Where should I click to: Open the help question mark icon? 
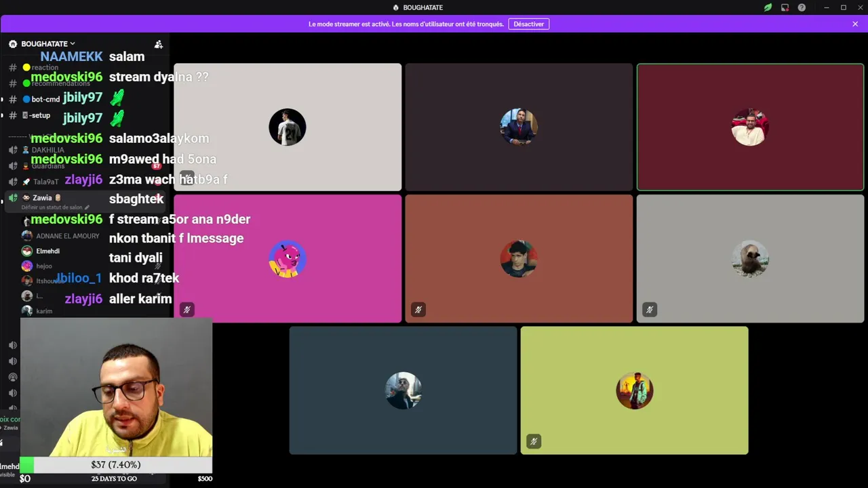[x=802, y=7]
